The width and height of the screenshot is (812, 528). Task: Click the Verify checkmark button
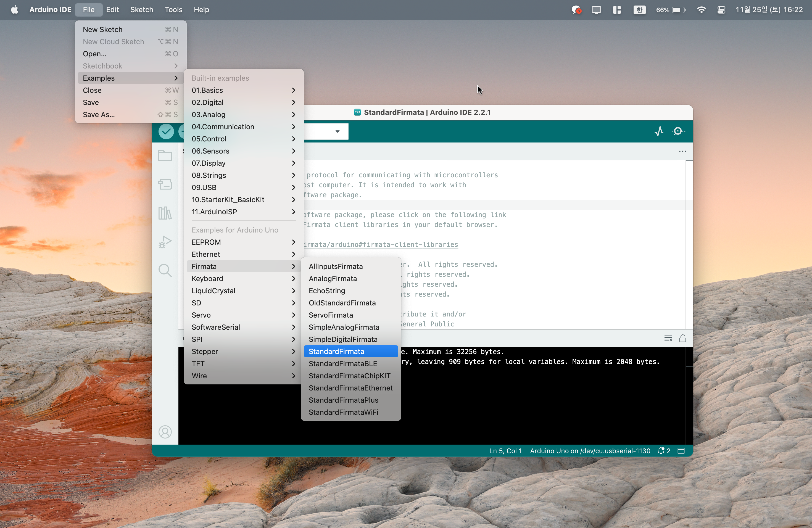pyautogui.click(x=166, y=131)
